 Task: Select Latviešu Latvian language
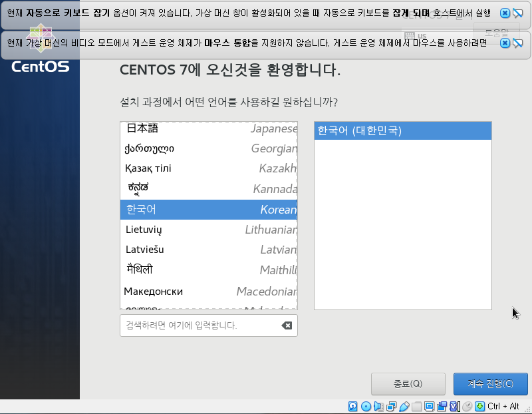(x=209, y=250)
